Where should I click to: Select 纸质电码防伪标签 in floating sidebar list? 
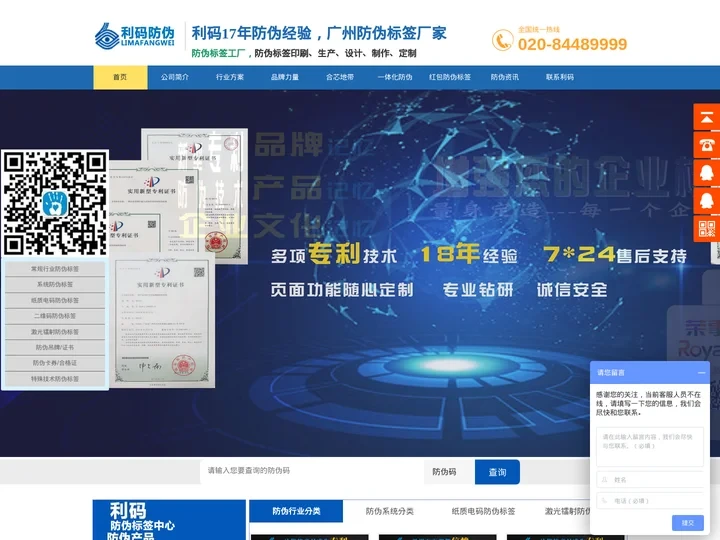tap(55, 300)
